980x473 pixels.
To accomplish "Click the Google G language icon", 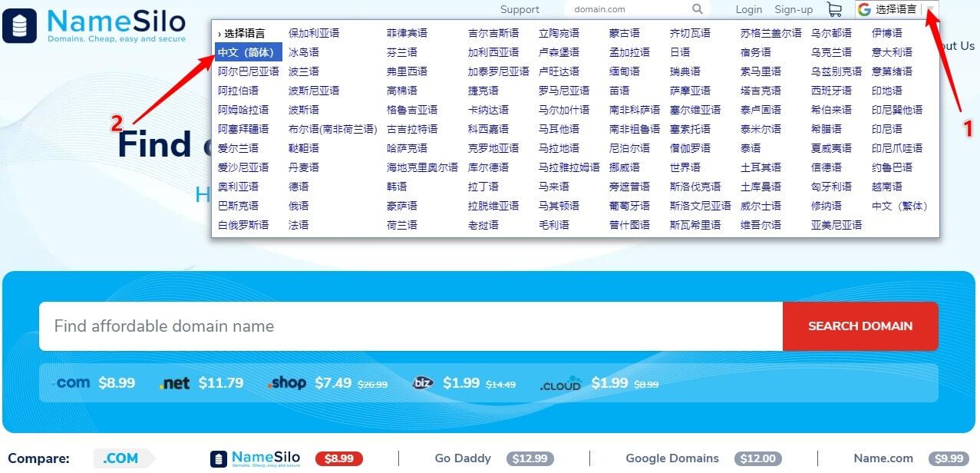I will [865, 9].
